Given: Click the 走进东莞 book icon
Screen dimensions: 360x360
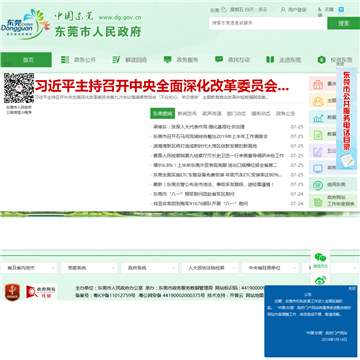Looking at the screenshot, I should click(270, 60).
